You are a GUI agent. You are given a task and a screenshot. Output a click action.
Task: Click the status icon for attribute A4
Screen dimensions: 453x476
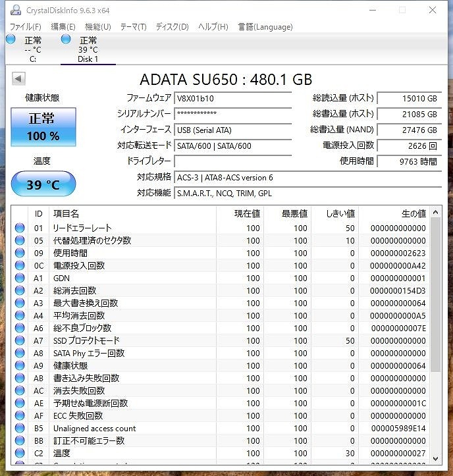[x=20, y=315]
